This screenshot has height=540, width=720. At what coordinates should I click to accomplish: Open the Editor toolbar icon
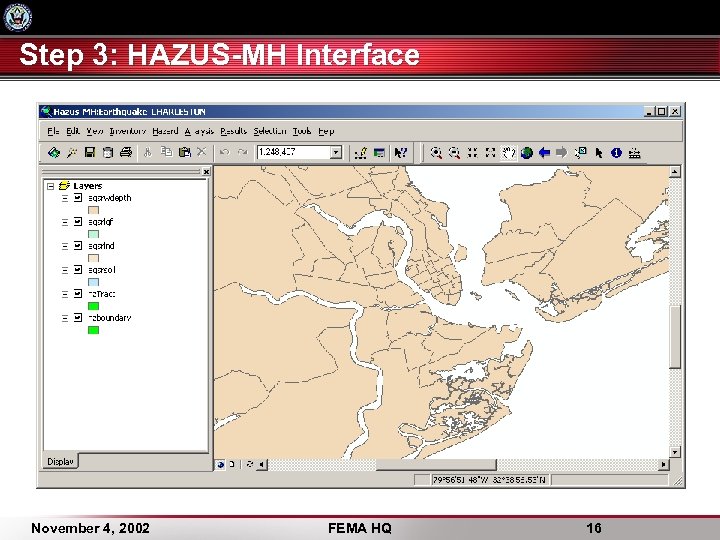pos(360,153)
